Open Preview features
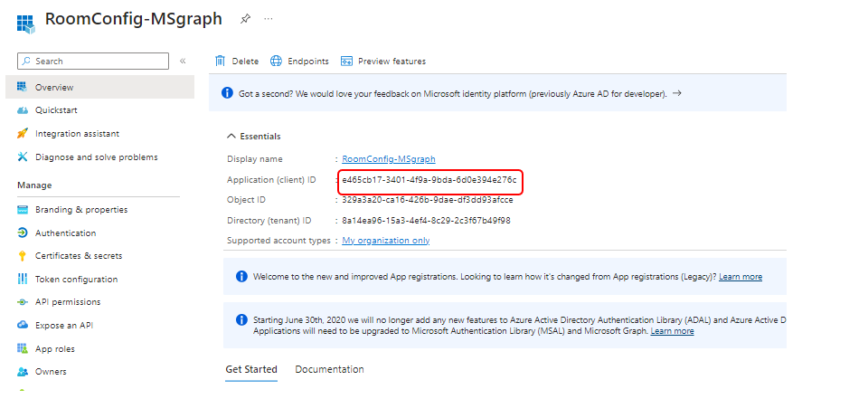The image size is (868, 399). click(x=392, y=62)
